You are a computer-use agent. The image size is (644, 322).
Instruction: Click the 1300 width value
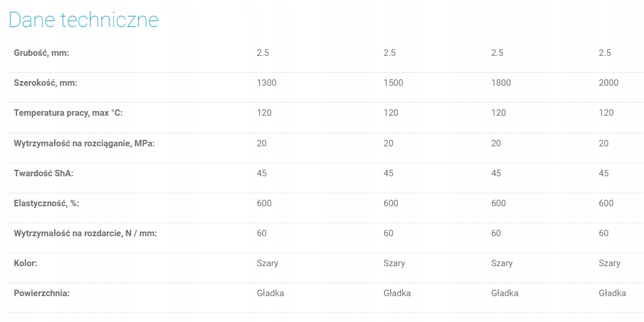(267, 83)
